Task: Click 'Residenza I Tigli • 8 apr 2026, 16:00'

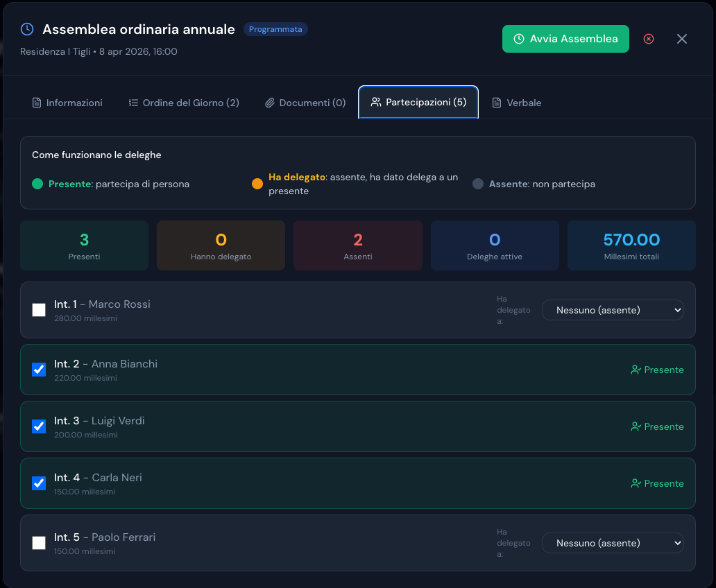Action: (99, 51)
